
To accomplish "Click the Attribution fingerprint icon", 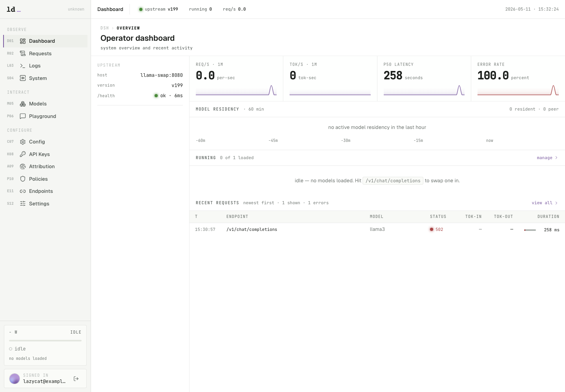I will pyautogui.click(x=23, y=167).
